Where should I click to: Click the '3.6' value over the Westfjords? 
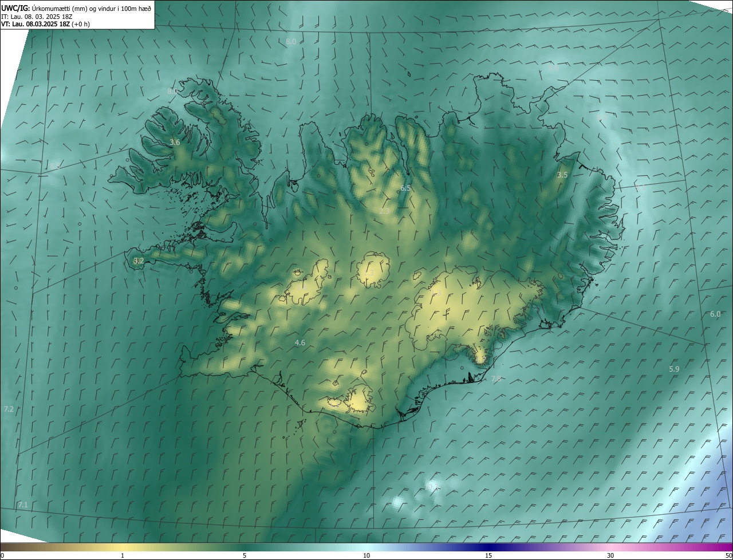[175, 142]
